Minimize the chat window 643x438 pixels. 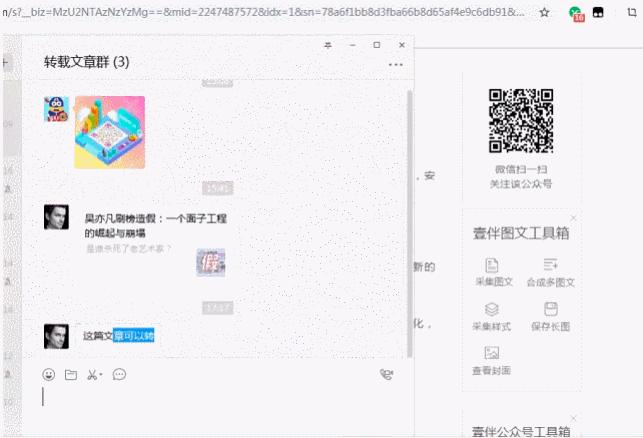(352, 45)
